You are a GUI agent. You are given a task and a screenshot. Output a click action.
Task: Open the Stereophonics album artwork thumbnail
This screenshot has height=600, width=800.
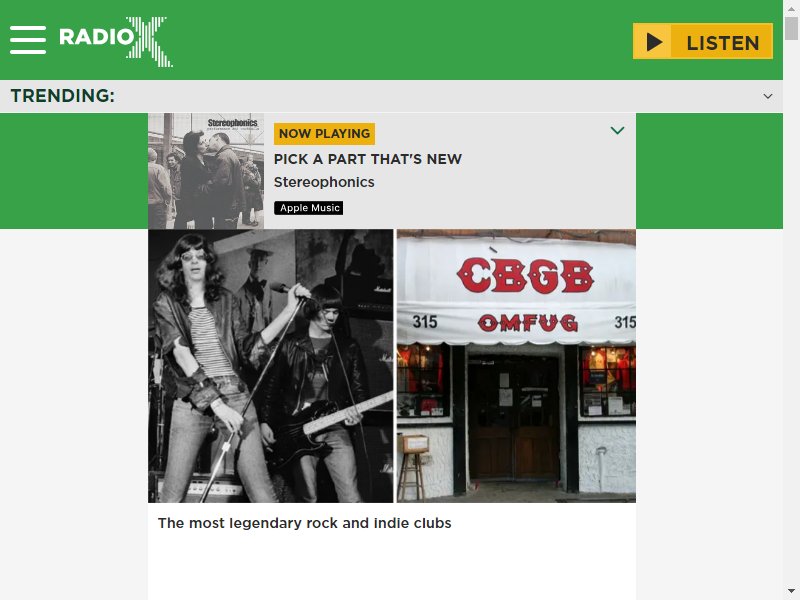pyautogui.click(x=206, y=171)
